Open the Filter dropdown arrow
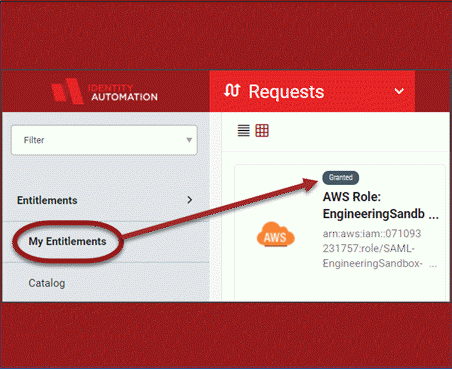Viewport: 452px width, 369px height. 189,140
